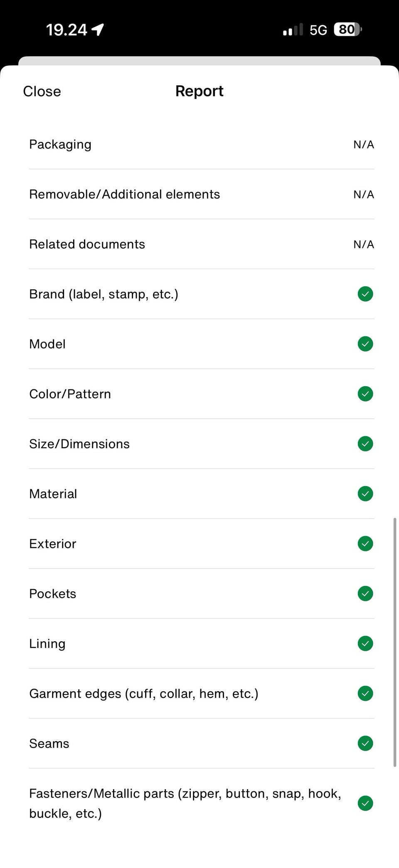The height and width of the screenshot is (868, 399).
Task: Tap the Size/Dimensions green check icon
Action: coord(365,444)
